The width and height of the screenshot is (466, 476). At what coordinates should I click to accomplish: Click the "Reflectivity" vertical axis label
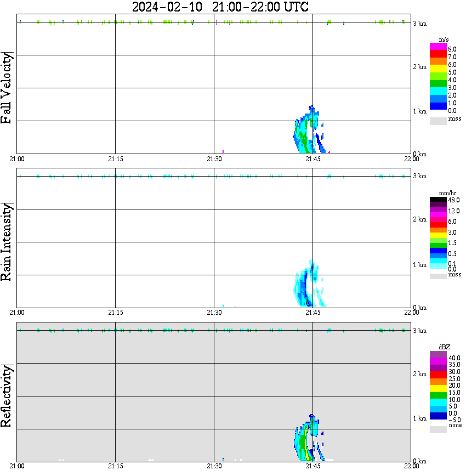pos(6,396)
